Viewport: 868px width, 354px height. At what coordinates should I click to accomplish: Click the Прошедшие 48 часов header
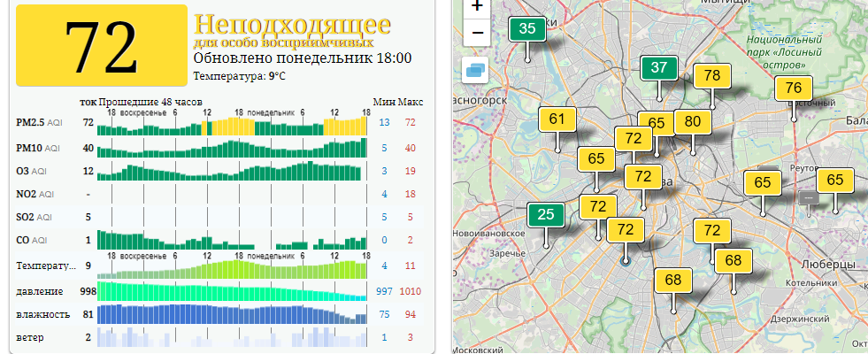tap(150, 102)
